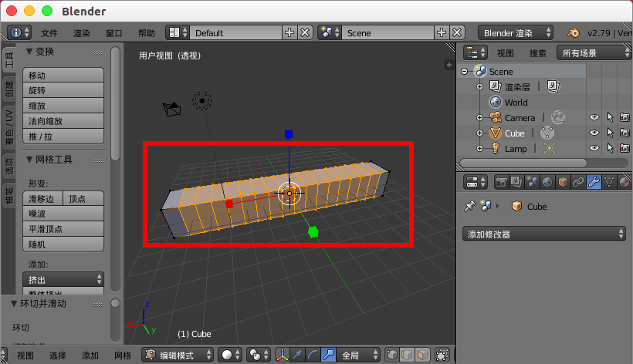Open the 添加修改器 dropdown

(544, 234)
